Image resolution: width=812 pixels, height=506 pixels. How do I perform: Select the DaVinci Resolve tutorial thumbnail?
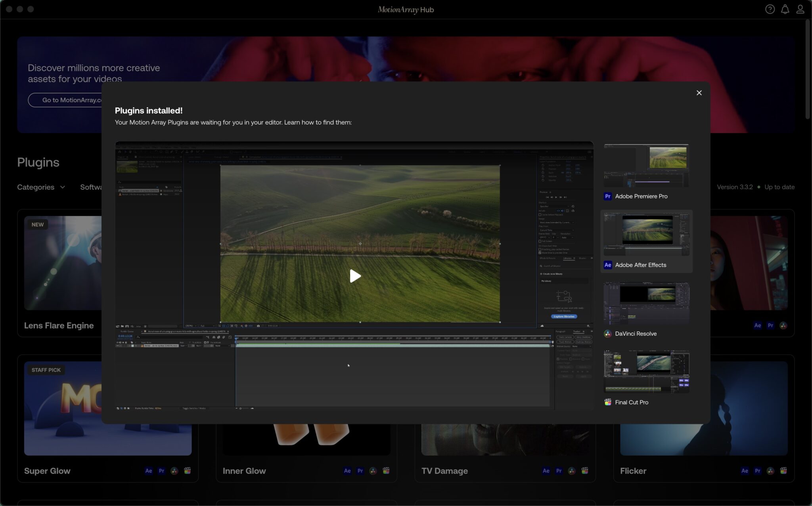[646, 304]
